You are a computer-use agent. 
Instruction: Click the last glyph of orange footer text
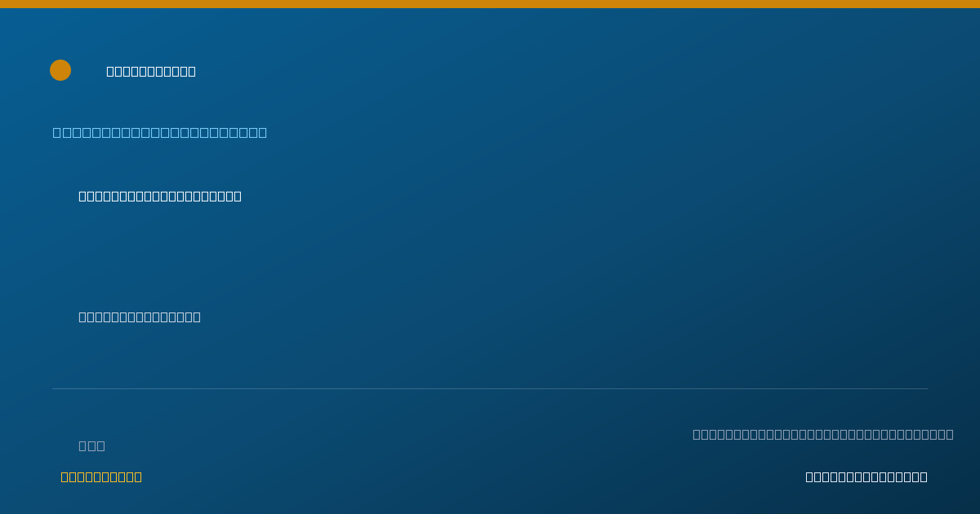click(138, 476)
